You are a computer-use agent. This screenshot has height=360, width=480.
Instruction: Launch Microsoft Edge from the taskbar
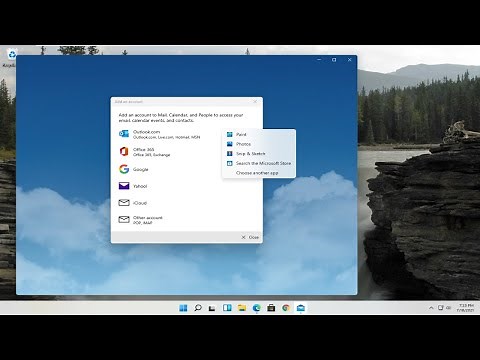(256, 308)
